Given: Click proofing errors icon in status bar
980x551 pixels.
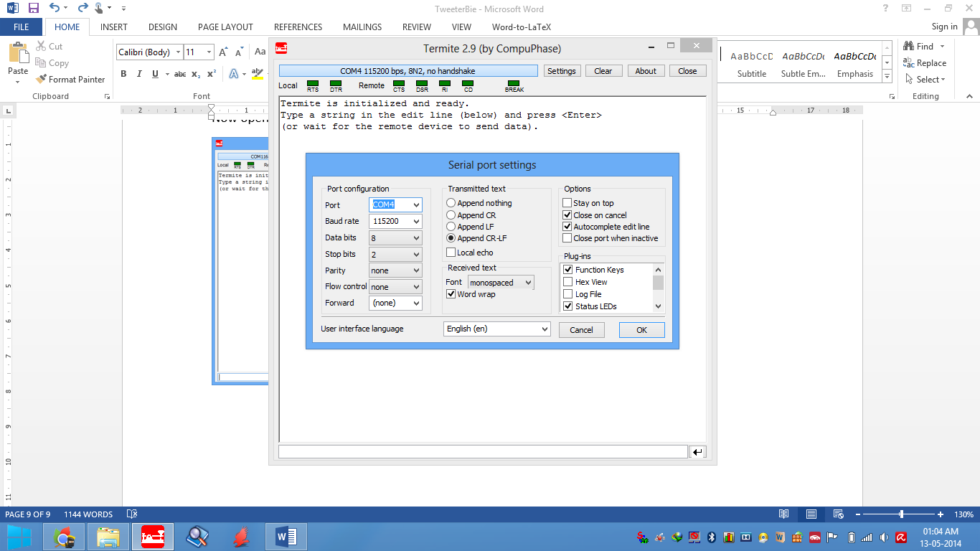Looking at the screenshot, I should coord(132,514).
